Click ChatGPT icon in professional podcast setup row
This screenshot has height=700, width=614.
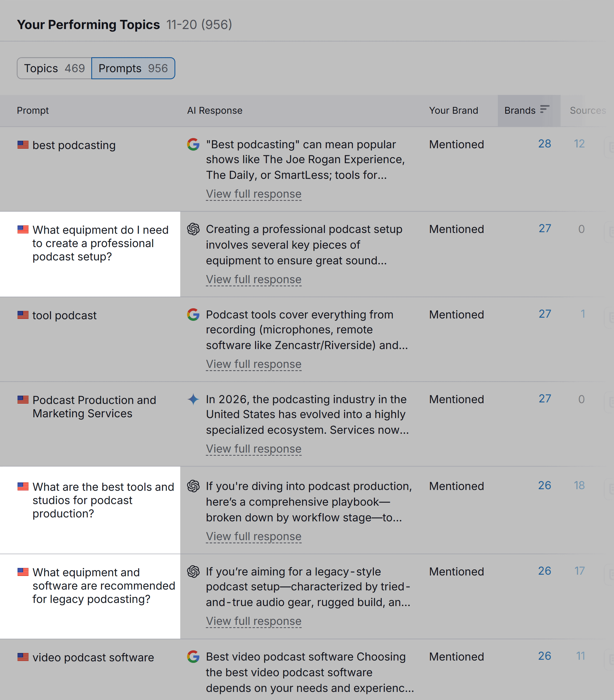point(193,229)
